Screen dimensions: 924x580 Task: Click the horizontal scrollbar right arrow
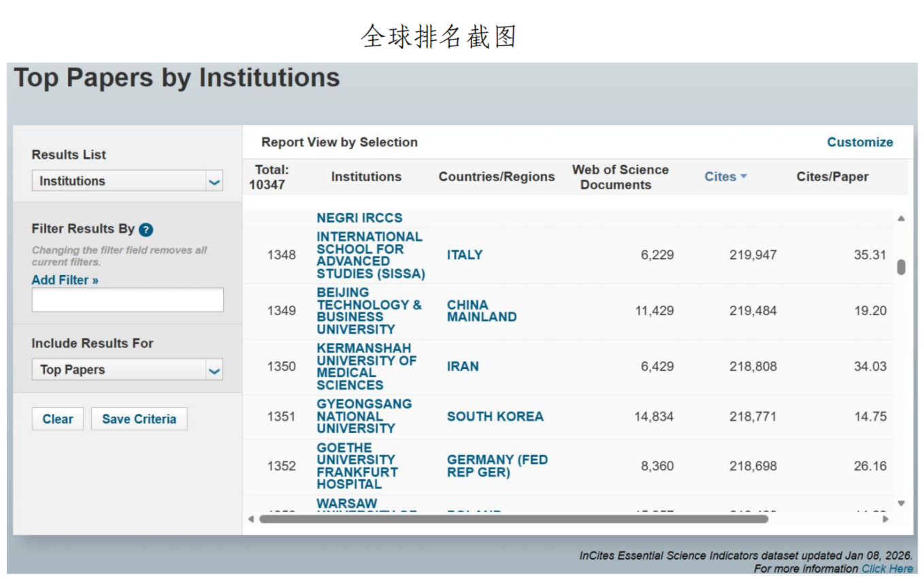[885, 519]
